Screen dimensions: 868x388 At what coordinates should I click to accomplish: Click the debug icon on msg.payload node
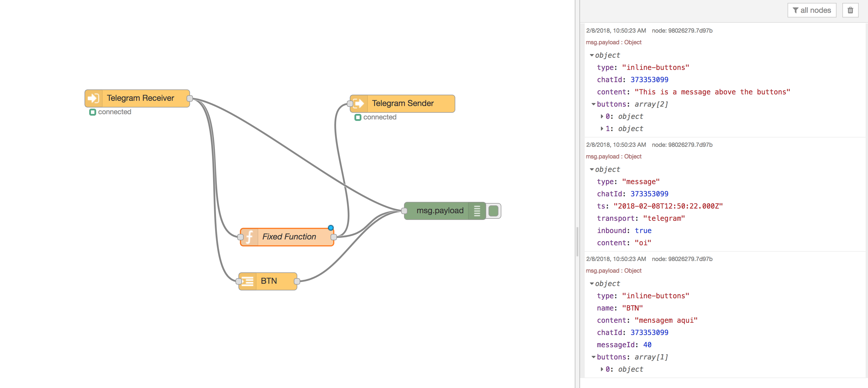[x=477, y=211]
